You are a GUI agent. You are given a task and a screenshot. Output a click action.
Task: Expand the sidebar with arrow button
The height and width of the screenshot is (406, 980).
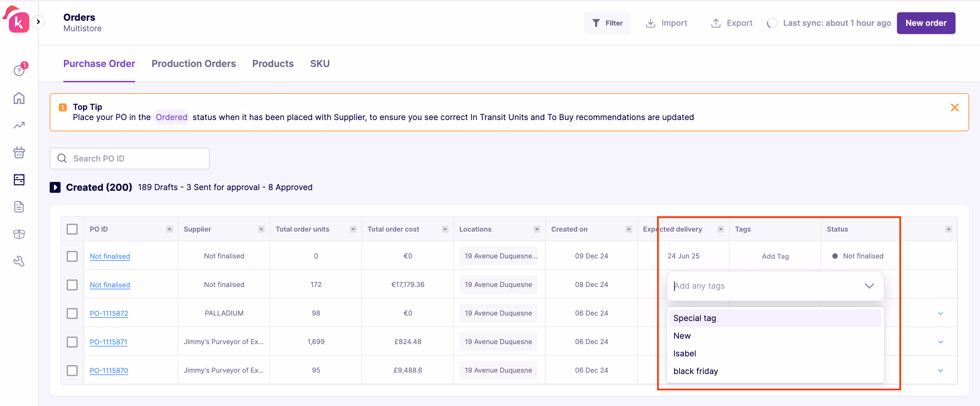click(x=38, y=22)
